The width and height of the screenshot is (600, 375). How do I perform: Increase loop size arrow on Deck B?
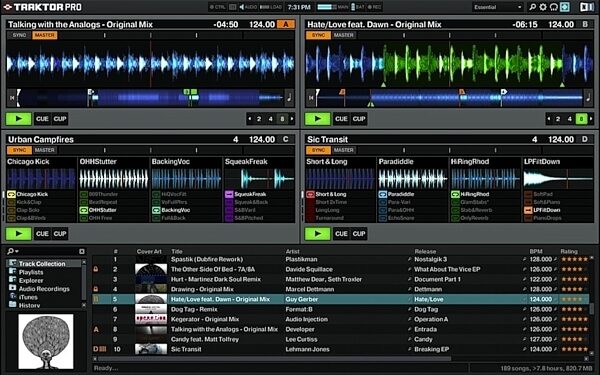pos(591,119)
